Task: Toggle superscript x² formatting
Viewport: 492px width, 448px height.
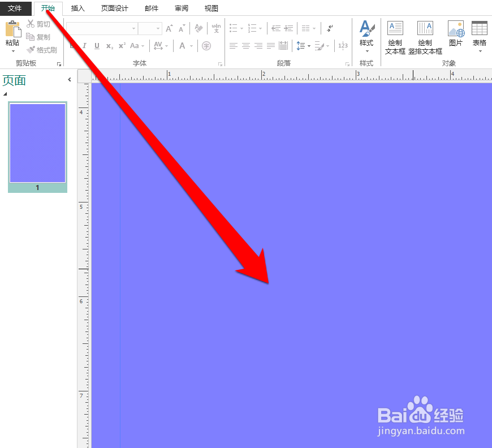Action: pyautogui.click(x=122, y=46)
